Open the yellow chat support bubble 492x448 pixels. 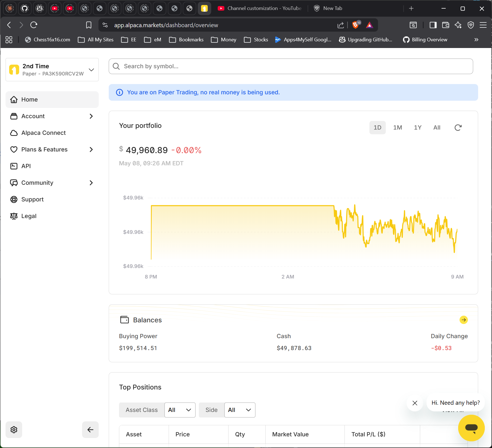pyautogui.click(x=471, y=428)
